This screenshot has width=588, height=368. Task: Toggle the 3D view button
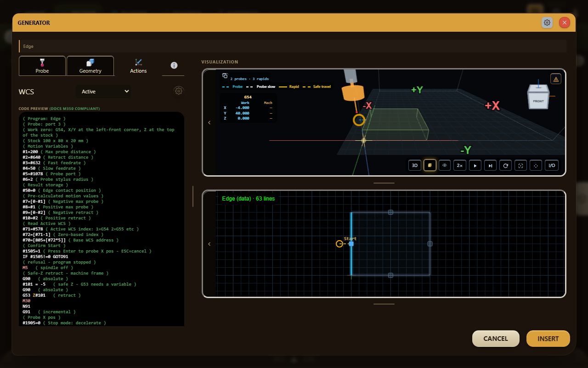point(415,165)
